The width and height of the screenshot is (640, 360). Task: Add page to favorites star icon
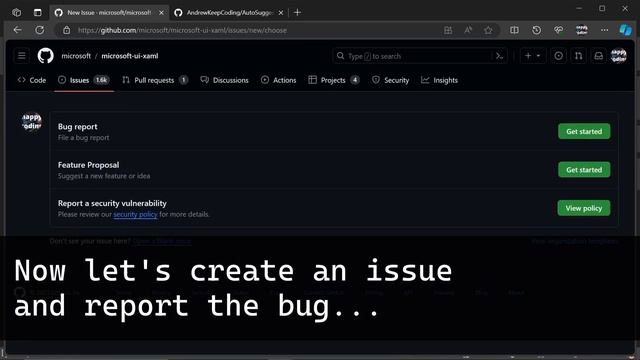click(488, 30)
